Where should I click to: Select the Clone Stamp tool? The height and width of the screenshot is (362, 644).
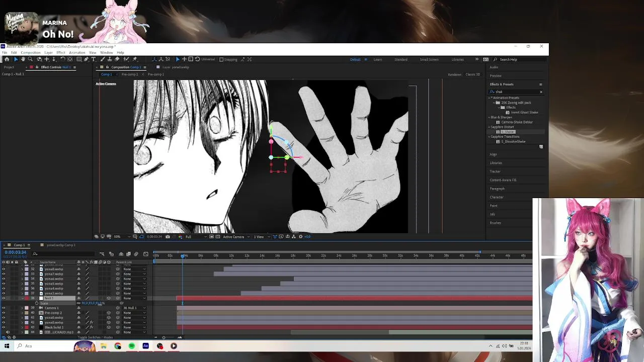coord(110,59)
